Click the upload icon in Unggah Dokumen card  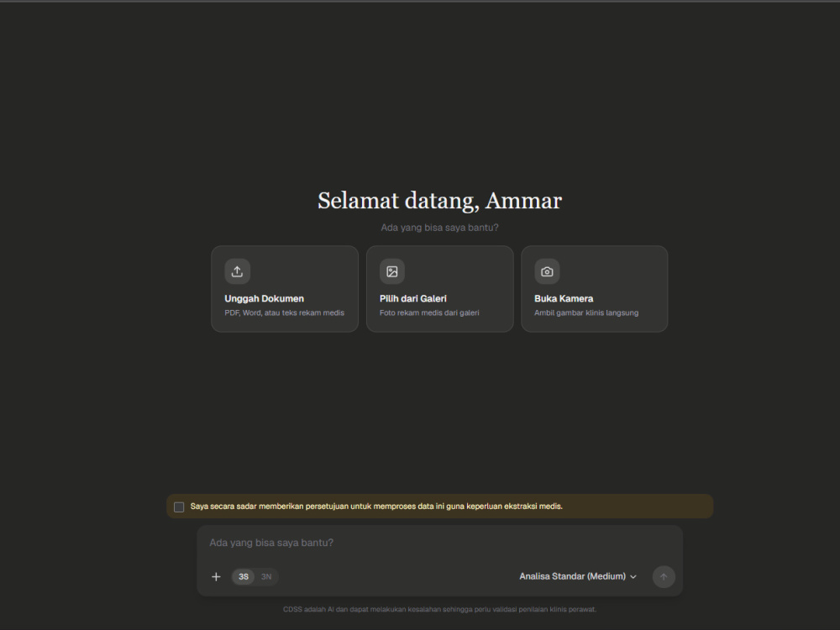pyautogui.click(x=238, y=271)
